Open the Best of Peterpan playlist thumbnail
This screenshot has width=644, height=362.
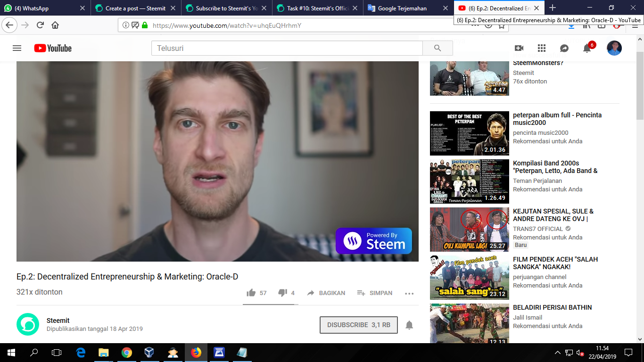(470, 133)
